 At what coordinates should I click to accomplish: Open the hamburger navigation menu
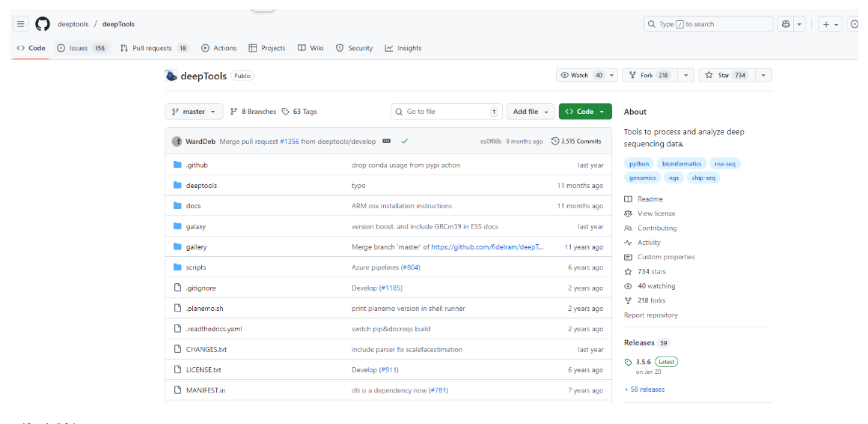[20, 24]
